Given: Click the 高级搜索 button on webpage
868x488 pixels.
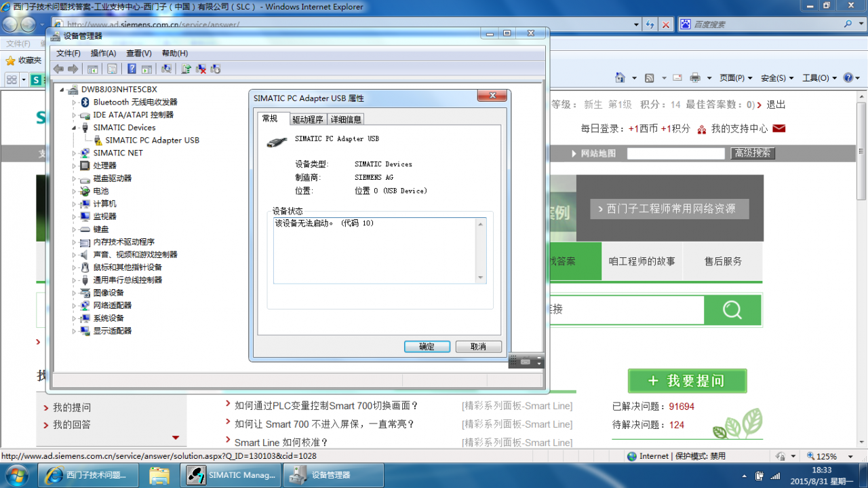Looking at the screenshot, I should pyautogui.click(x=753, y=153).
